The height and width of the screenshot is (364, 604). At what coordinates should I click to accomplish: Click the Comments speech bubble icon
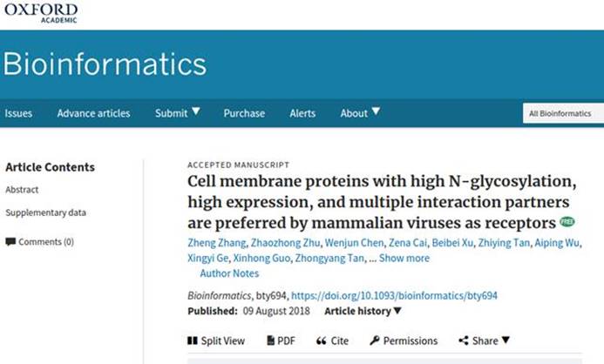click(10, 241)
